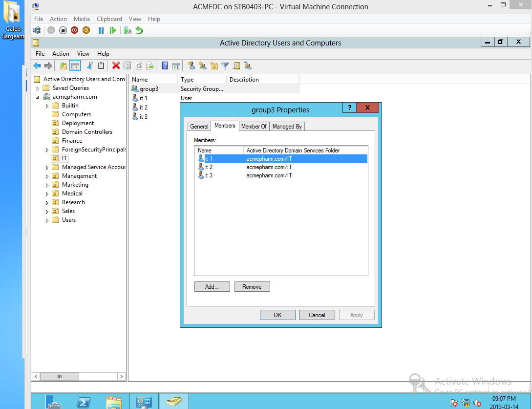Click the green Revert arrow icon

(139, 31)
